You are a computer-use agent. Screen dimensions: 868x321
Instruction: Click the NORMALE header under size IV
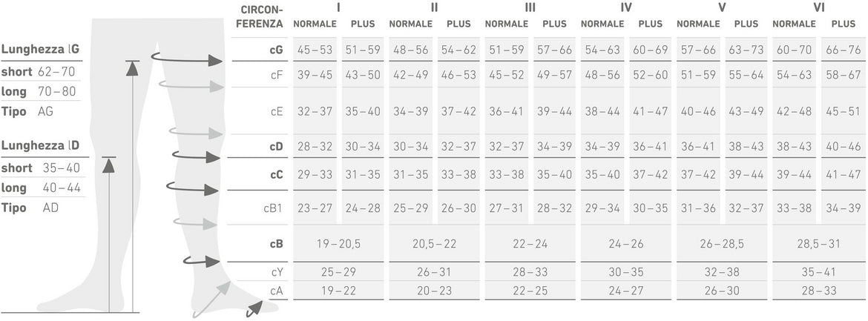[602, 24]
